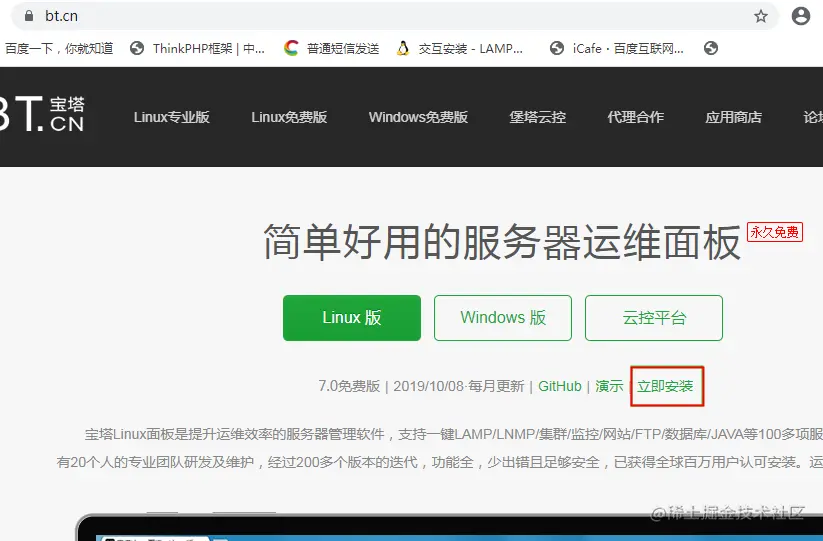Open the 演示 demo link
The height and width of the screenshot is (541, 823).
click(609, 386)
